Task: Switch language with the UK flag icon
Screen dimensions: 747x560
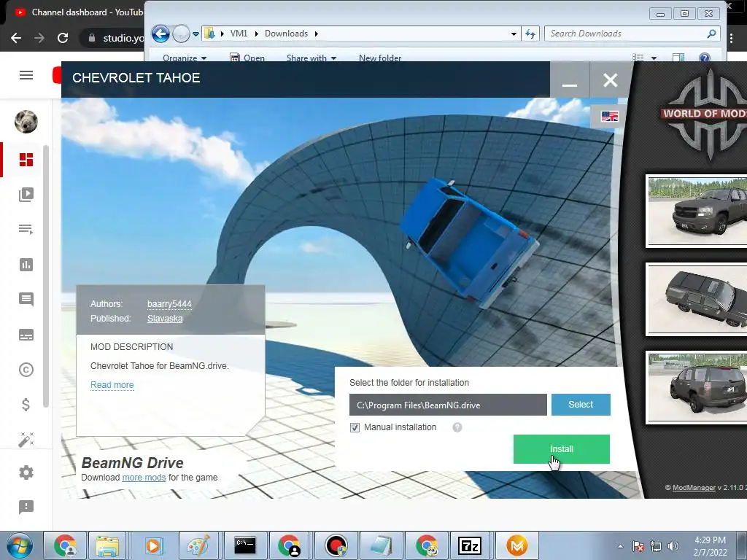Action: [x=609, y=116]
